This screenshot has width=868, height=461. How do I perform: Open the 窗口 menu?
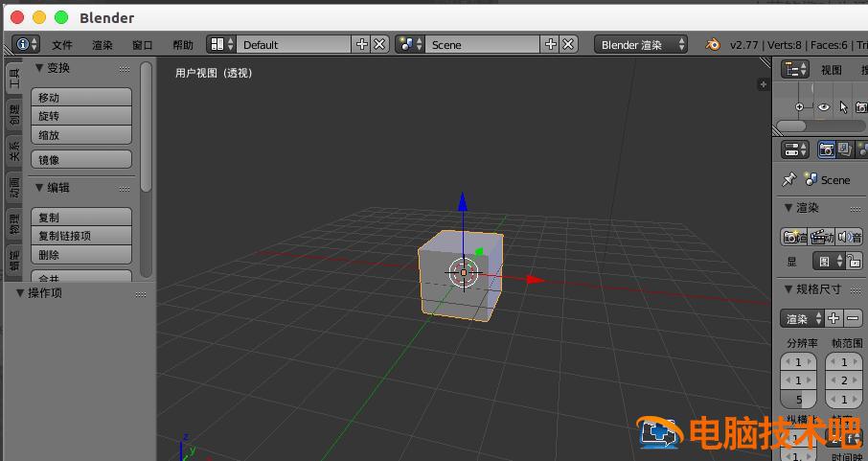point(142,45)
